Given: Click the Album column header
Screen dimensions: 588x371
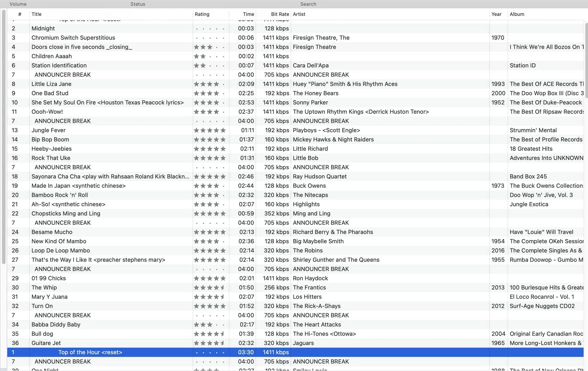Looking at the screenshot, I should (546, 14).
